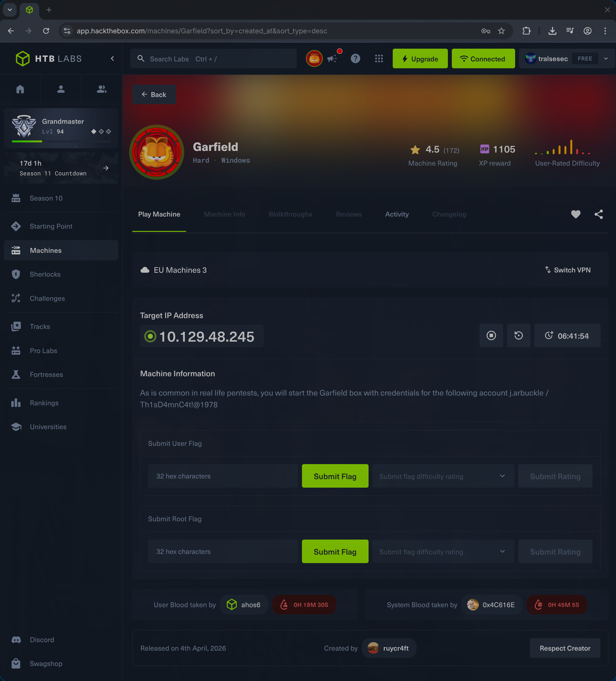The width and height of the screenshot is (616, 681).
Task: Open Tracks in the sidebar
Action: click(x=61, y=326)
